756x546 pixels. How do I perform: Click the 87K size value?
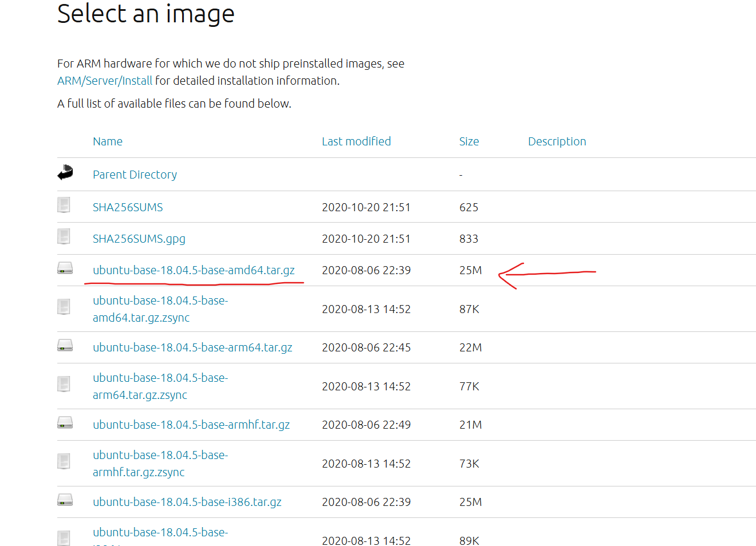click(x=469, y=309)
